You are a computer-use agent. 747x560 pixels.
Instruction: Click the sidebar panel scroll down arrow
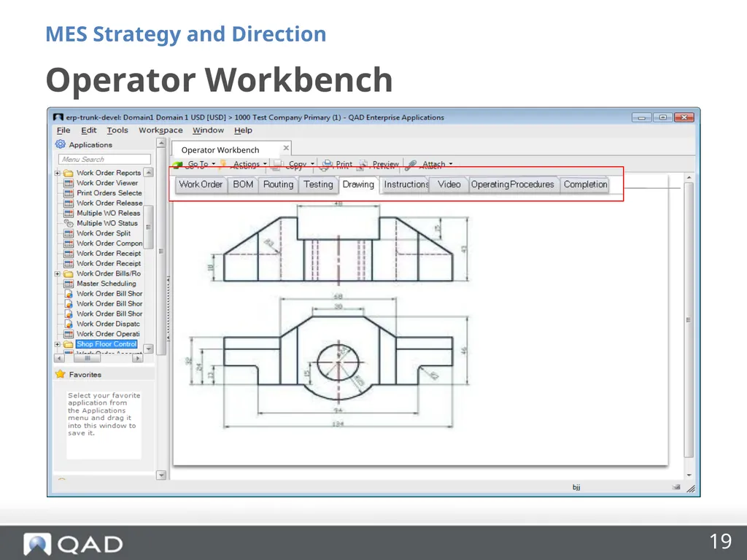[x=161, y=475]
